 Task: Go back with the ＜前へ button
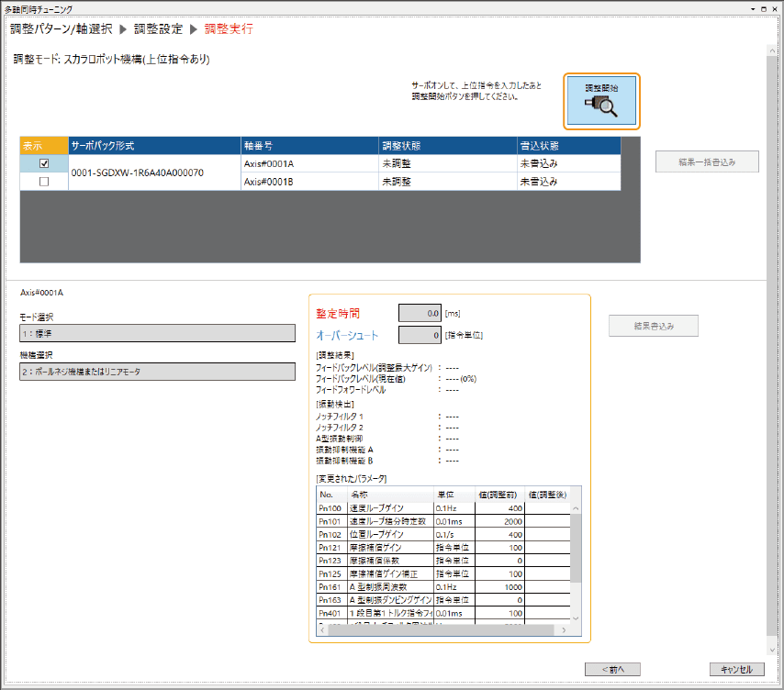(x=612, y=669)
